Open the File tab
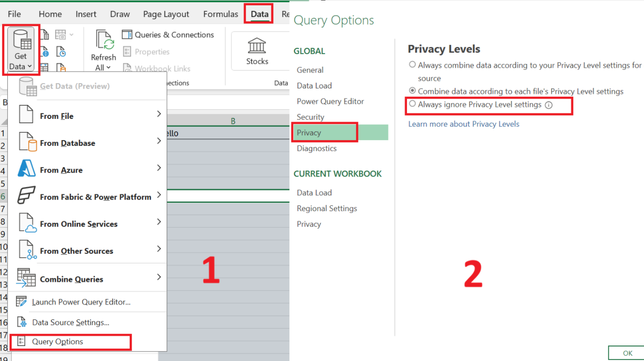 pyautogui.click(x=15, y=14)
